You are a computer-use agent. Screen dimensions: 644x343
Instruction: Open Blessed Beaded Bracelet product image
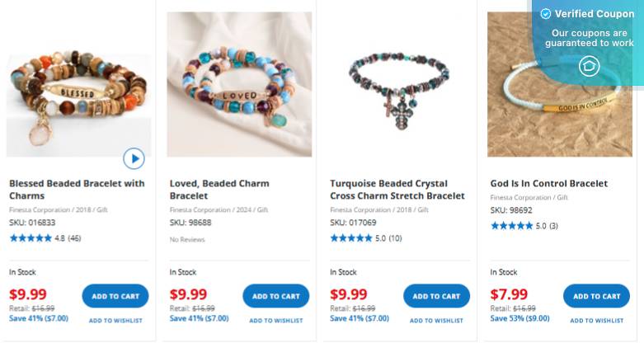(x=78, y=95)
